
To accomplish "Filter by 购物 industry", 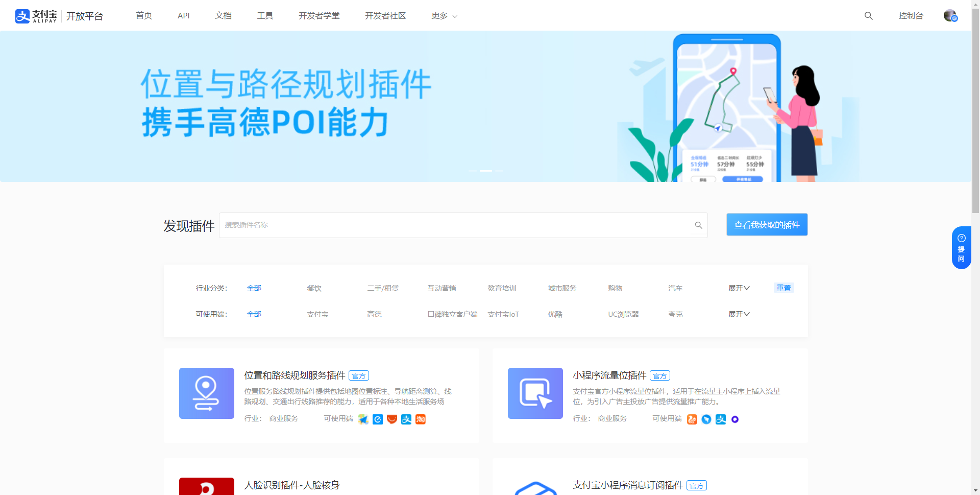I will (x=616, y=288).
